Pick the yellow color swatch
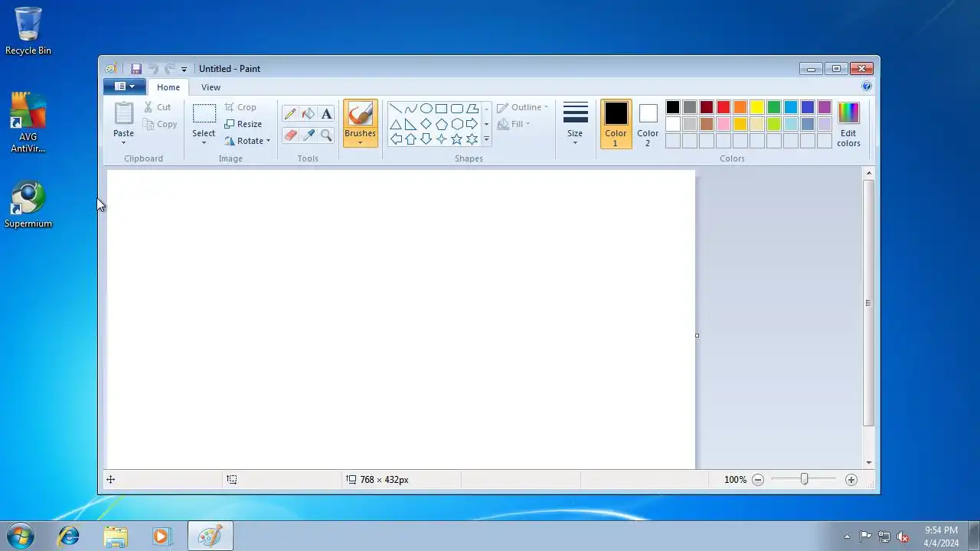Image resolution: width=980 pixels, height=551 pixels. coord(757,107)
